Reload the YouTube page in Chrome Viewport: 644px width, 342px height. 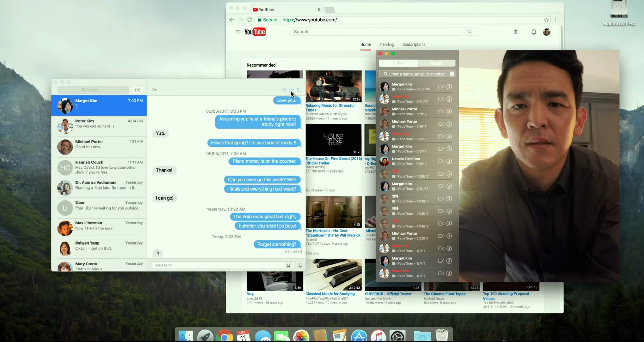[250, 20]
